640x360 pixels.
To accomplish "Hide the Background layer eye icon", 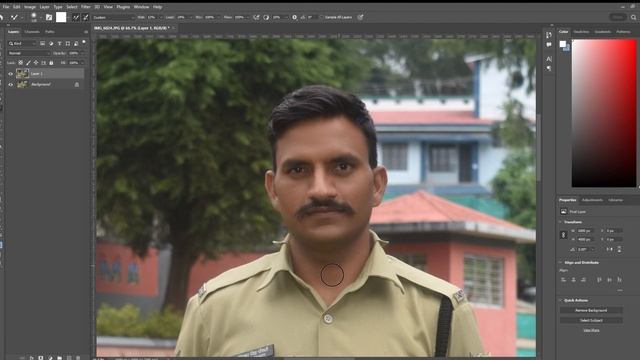I will coord(11,84).
